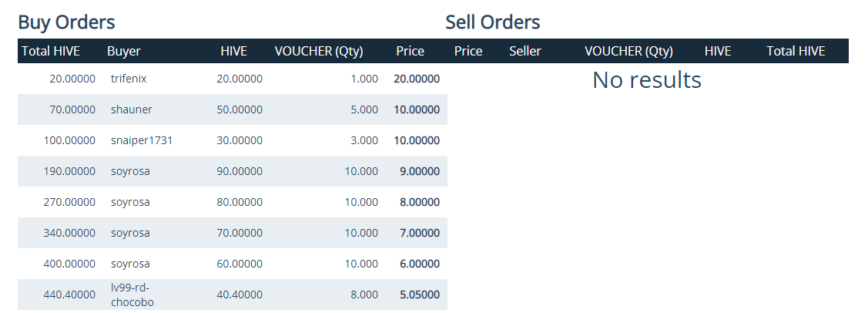868x313 pixels.
Task: Click the Buy Orders heading
Action: 66,22
